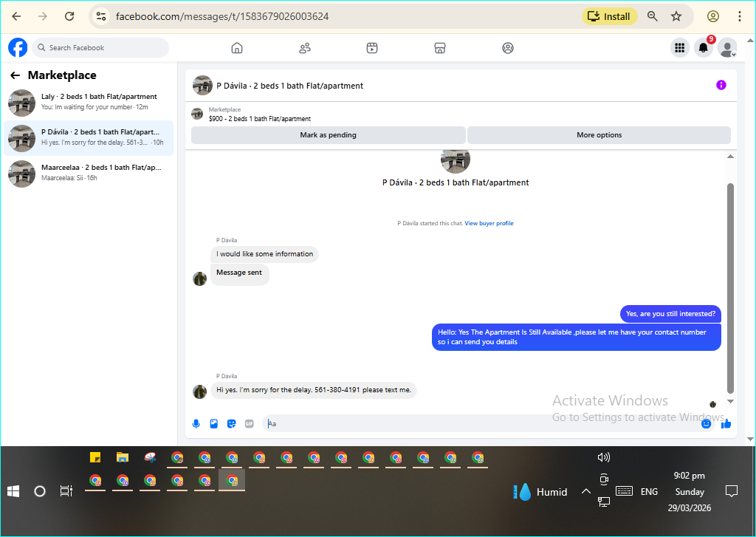Open the notifications bell with 9 badge

point(704,48)
